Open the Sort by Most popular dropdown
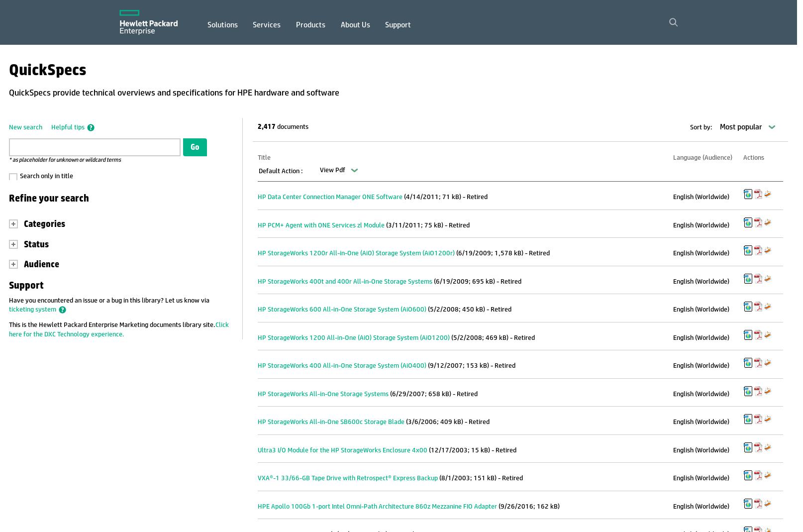 pyautogui.click(x=747, y=127)
